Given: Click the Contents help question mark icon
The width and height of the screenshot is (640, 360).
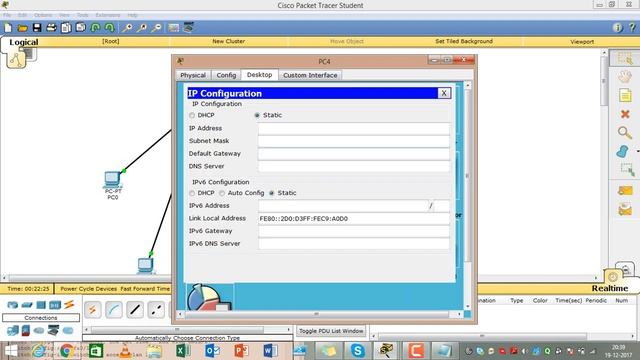Looking at the screenshot, I should pyautogui.click(x=632, y=28).
